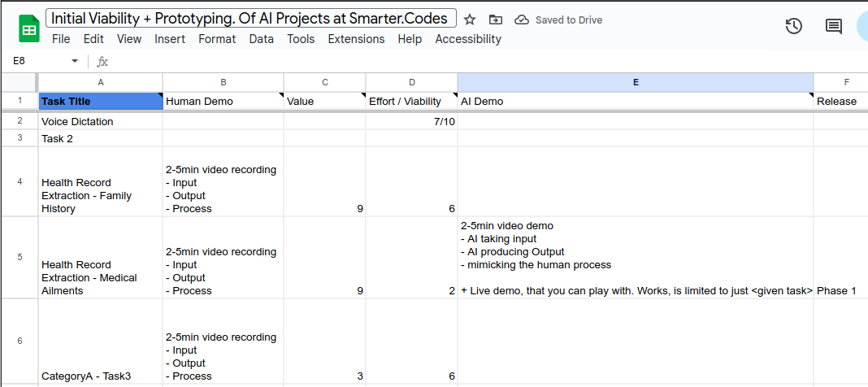Select column E header
Screen dimensions: 868x387
tap(636, 82)
